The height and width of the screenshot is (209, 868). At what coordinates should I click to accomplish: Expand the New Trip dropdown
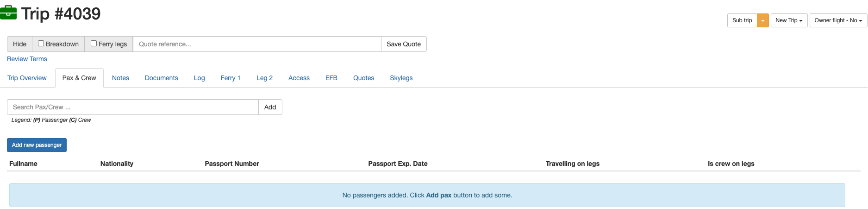789,20
